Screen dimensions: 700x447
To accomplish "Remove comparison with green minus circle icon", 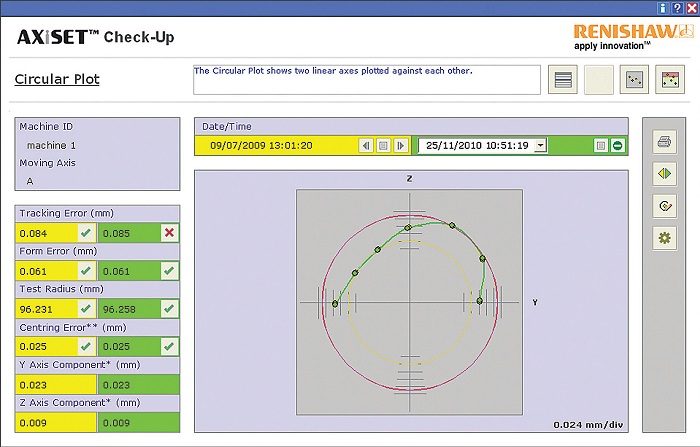I will click(x=618, y=146).
